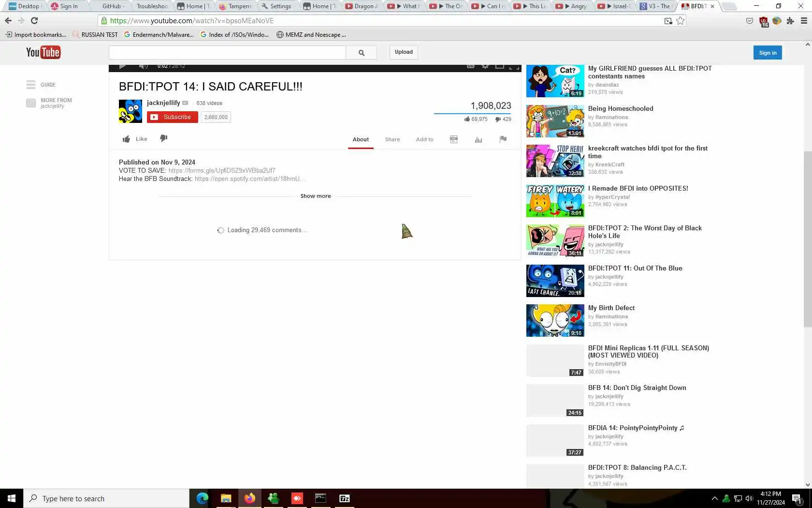Switch to the GitHub browser tab

[113, 6]
